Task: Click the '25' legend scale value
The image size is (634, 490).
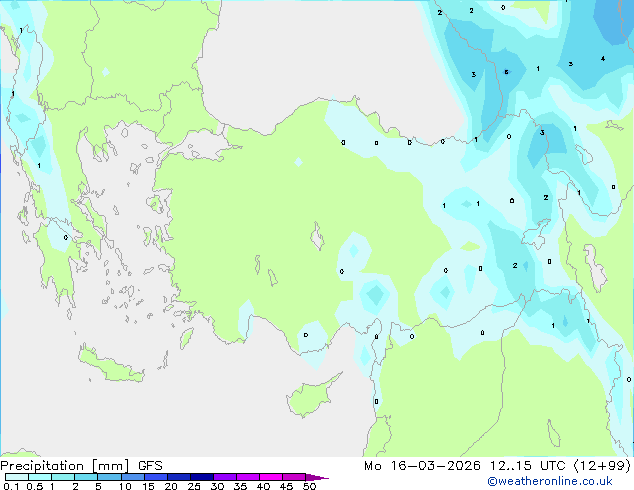Action: click(194, 486)
